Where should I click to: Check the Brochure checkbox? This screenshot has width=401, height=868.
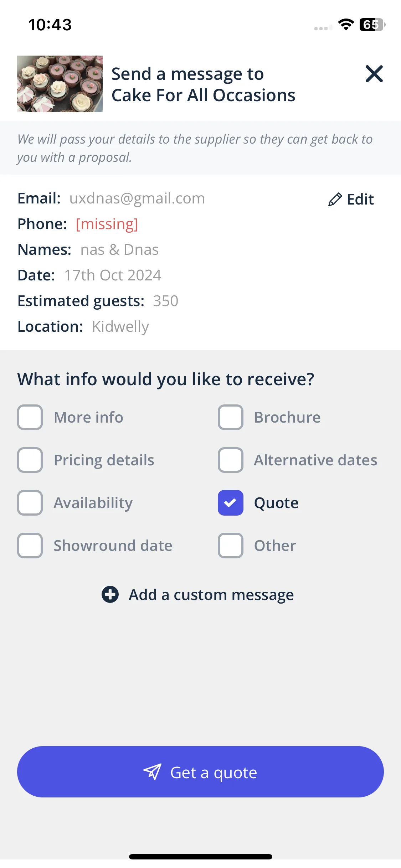231,417
